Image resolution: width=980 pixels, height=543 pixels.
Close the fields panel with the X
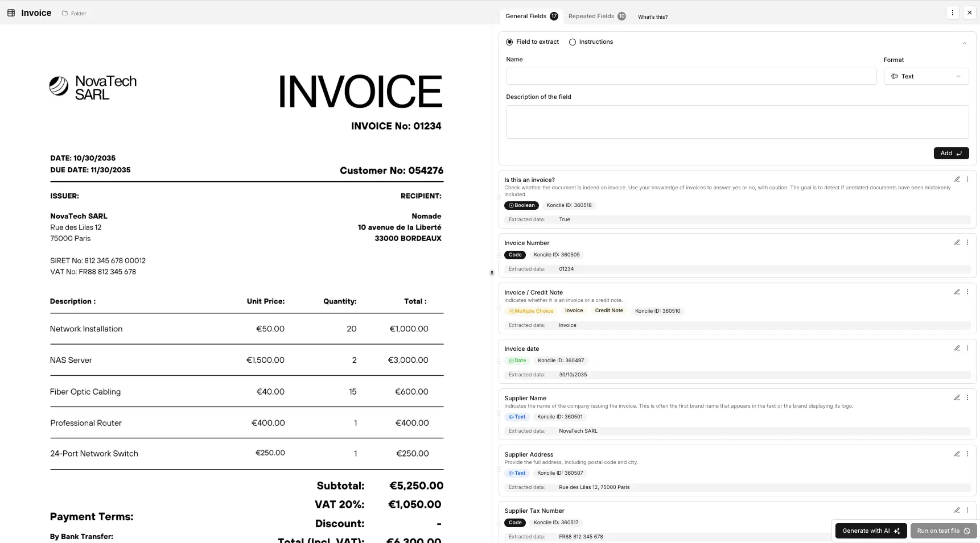[x=970, y=13]
